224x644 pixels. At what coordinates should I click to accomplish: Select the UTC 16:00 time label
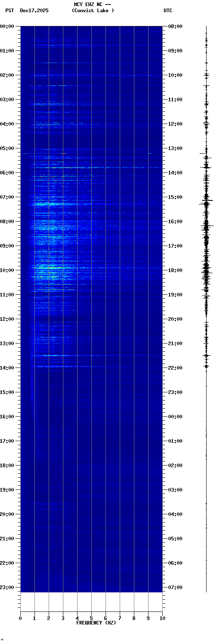(x=175, y=222)
